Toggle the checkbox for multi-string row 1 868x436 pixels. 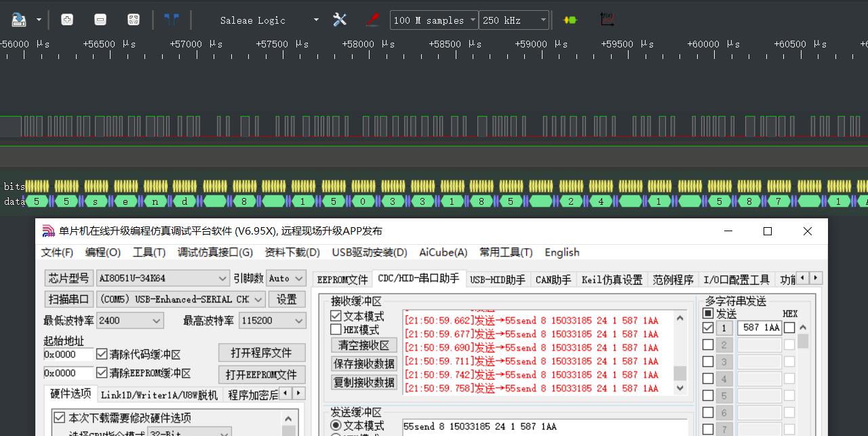[x=708, y=328]
